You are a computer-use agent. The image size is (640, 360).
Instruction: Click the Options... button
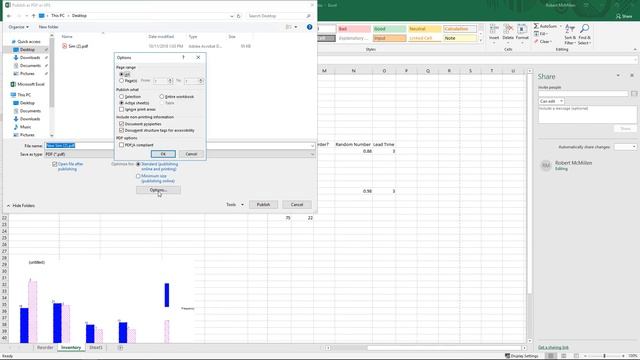[158, 190]
